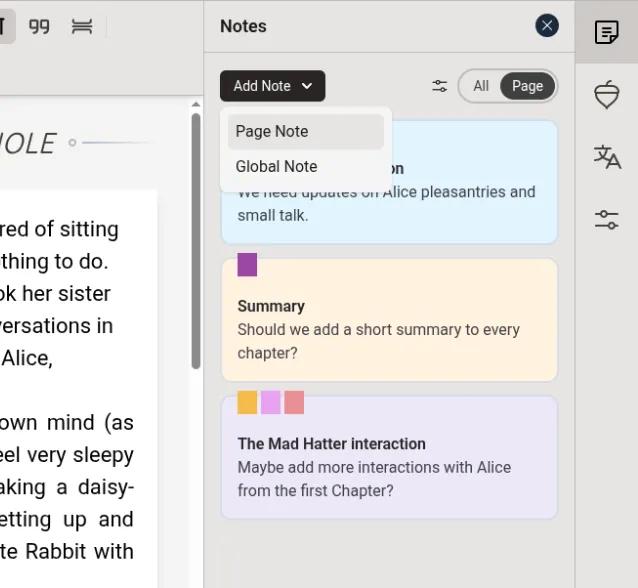The height and width of the screenshot is (588, 638).
Task: Open settings sliders icon in right sidebar
Action: pos(606,220)
